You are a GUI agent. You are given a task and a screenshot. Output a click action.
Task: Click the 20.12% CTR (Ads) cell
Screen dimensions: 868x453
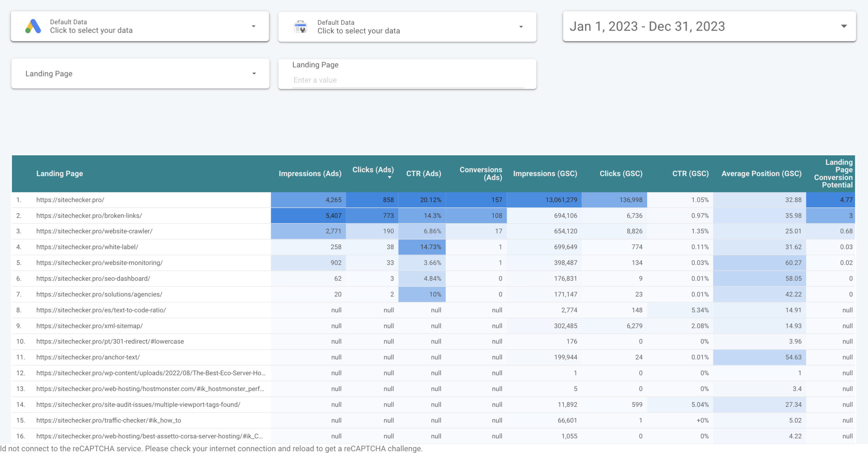[x=422, y=200]
